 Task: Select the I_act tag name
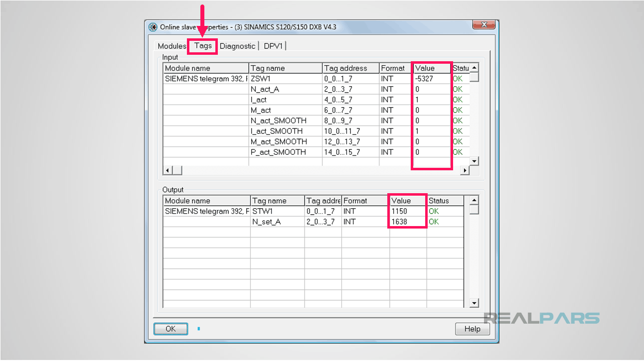(x=259, y=100)
